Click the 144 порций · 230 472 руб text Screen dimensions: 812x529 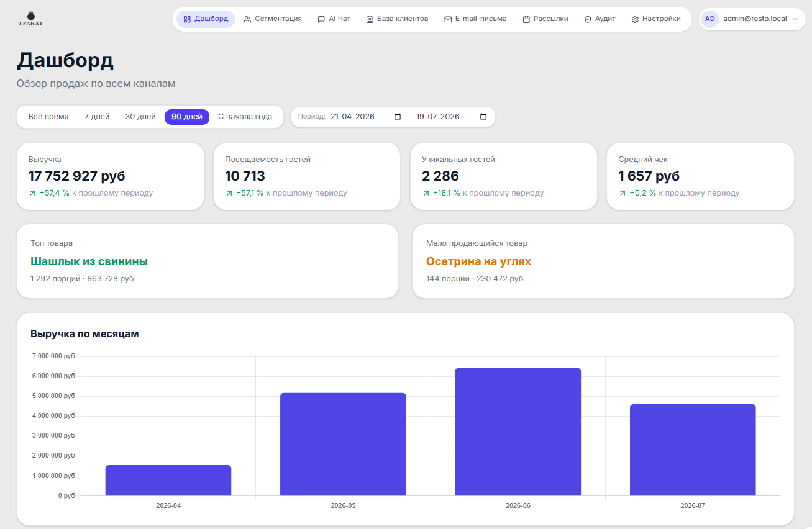pos(475,279)
